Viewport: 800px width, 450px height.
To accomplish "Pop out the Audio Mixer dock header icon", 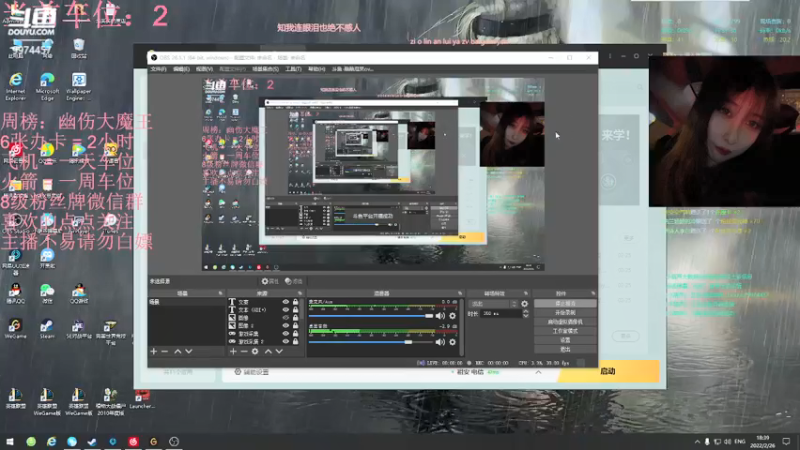I will (460, 293).
